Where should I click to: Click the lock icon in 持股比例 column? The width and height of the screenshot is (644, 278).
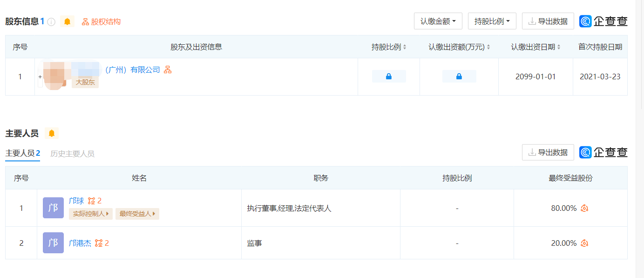click(x=389, y=76)
